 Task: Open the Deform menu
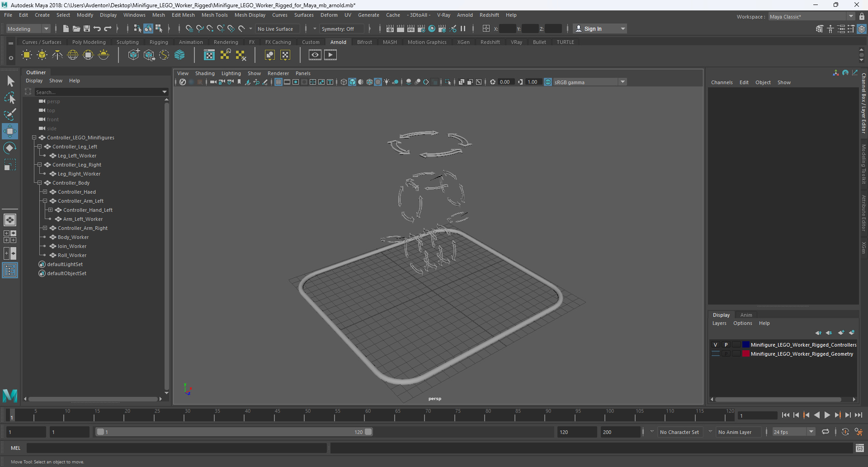coord(329,15)
